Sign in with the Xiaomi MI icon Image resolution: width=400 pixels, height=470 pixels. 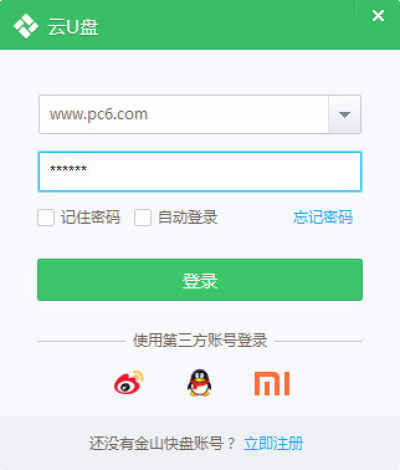click(272, 384)
